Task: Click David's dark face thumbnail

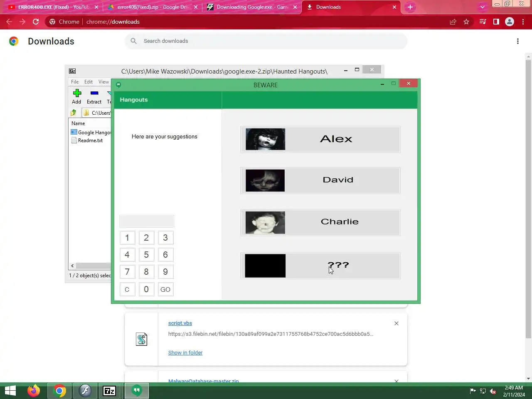Action: pyautogui.click(x=265, y=180)
